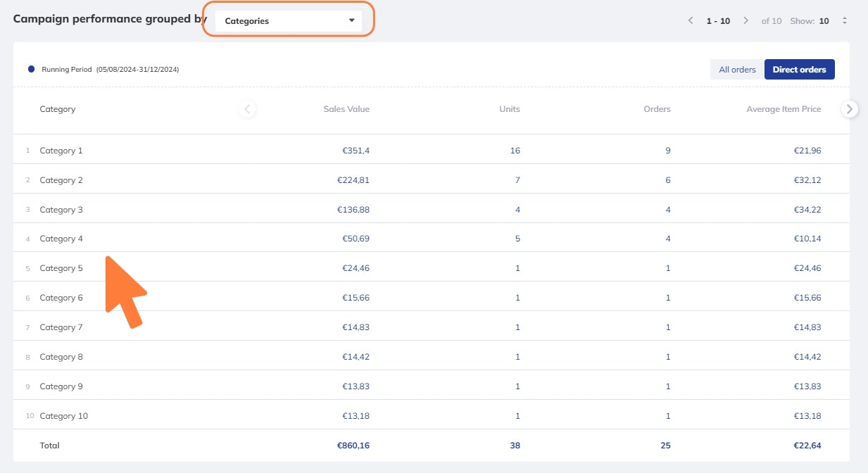Sort by Units column header
868x473 pixels.
[x=510, y=109]
